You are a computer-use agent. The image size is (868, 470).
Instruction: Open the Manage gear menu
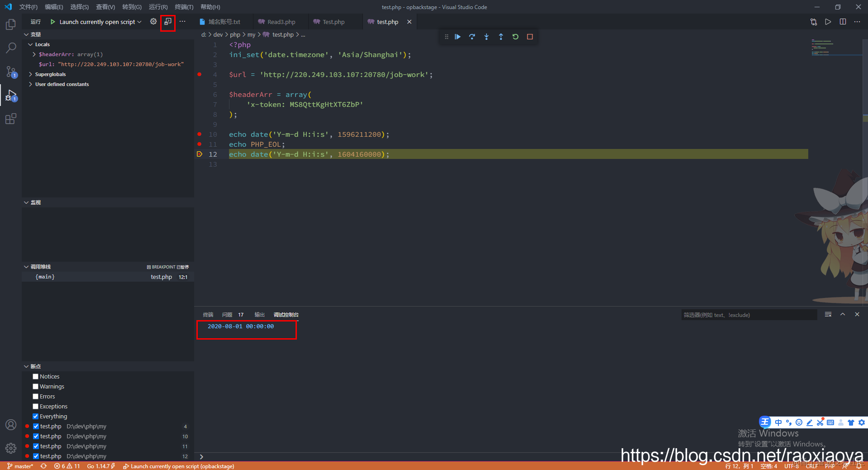(11, 448)
